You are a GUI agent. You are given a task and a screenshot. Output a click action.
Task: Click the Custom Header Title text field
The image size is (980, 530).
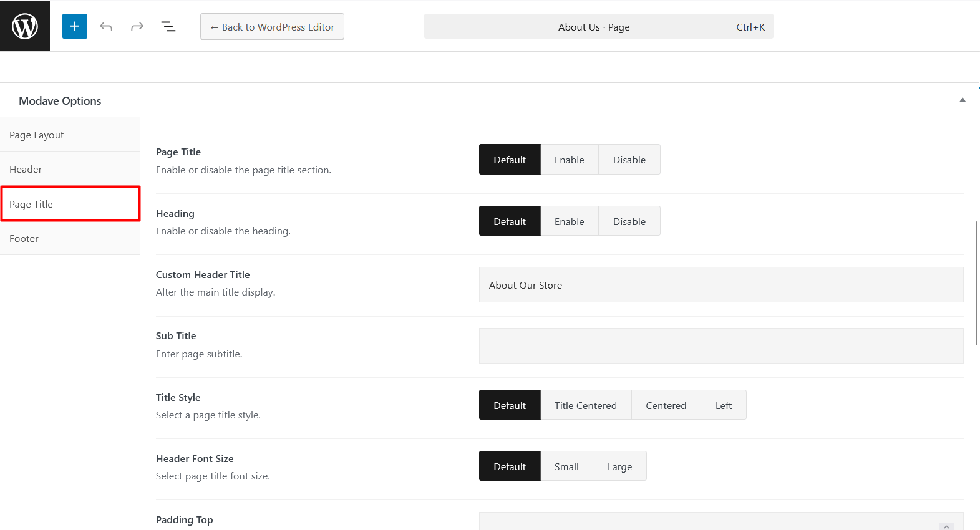(x=720, y=285)
